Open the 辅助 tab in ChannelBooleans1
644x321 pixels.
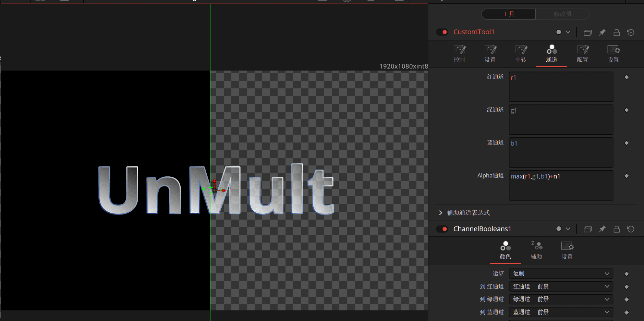(536, 250)
